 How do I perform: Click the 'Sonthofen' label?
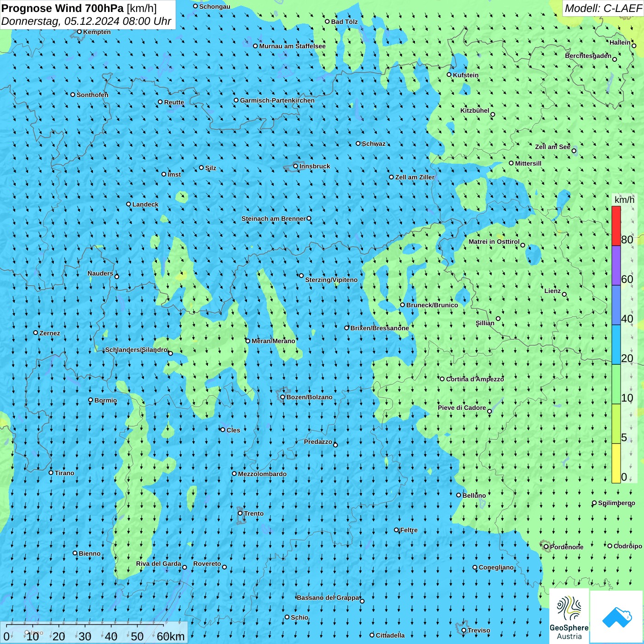pos(92,95)
